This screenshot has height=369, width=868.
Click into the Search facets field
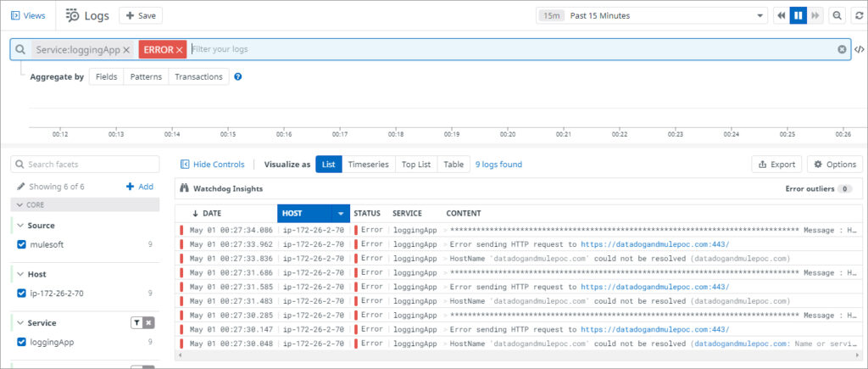coord(85,164)
